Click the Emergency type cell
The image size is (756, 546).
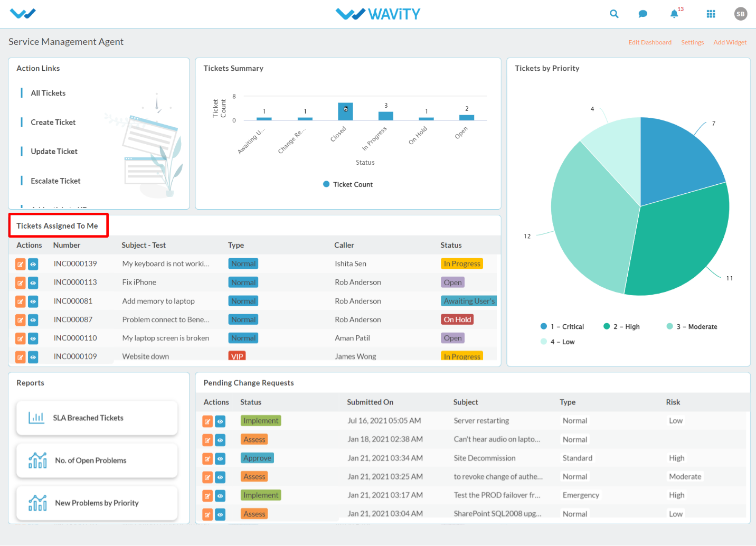tap(581, 495)
